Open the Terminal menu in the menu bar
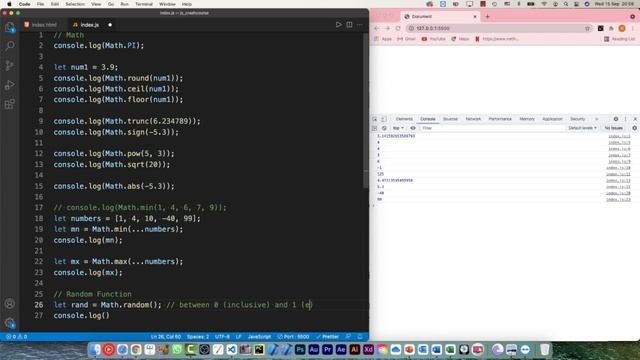640x360 pixels. pyautogui.click(x=144, y=4)
